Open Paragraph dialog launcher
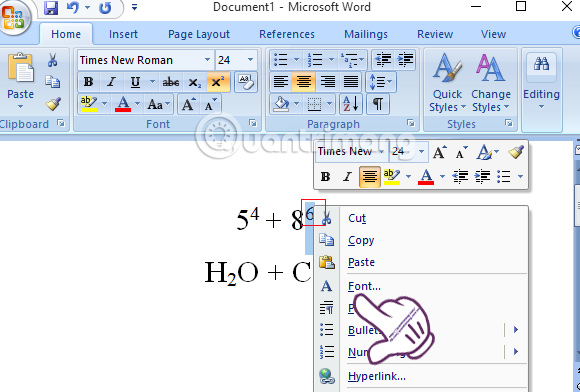Image resolution: width=580 pixels, height=392 pixels. [411, 123]
